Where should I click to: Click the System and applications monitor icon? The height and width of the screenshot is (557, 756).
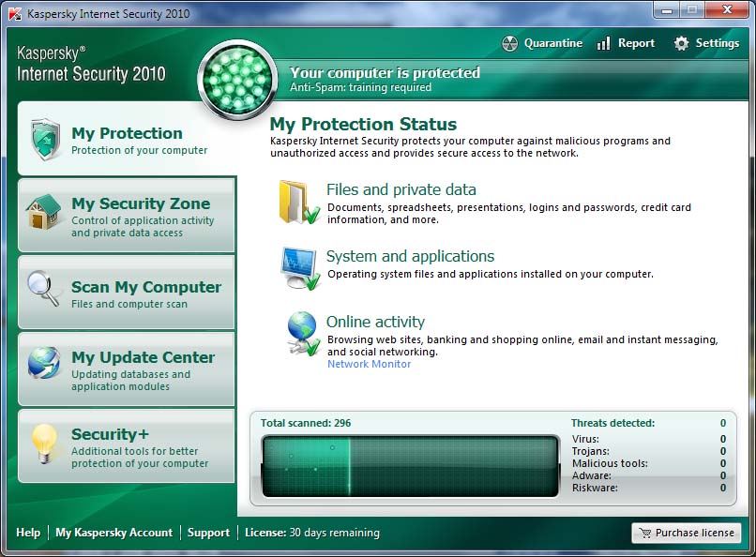(300, 268)
